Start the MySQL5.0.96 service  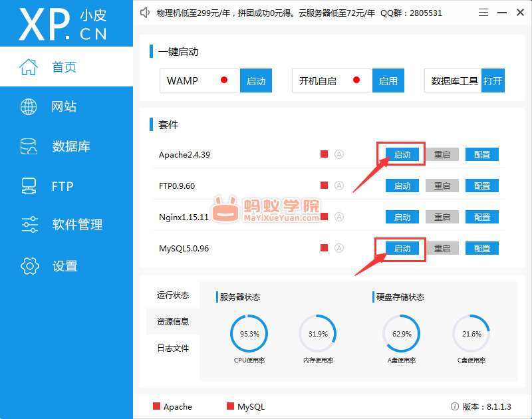(402, 248)
